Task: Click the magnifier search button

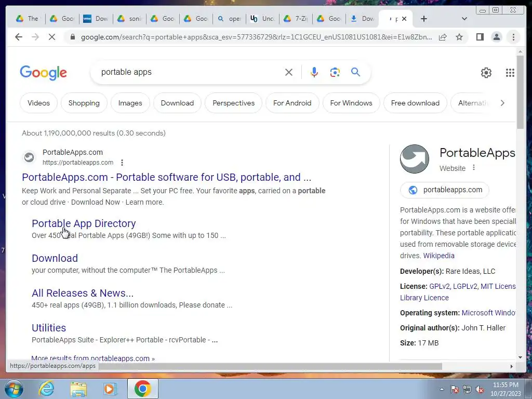Action: [355, 72]
